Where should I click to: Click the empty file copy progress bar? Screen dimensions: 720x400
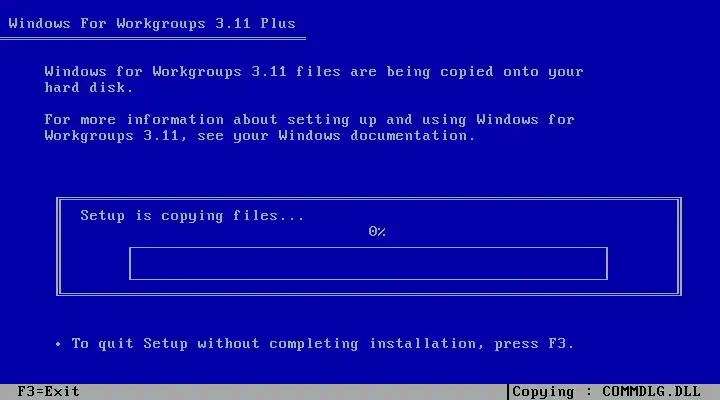pos(368,263)
